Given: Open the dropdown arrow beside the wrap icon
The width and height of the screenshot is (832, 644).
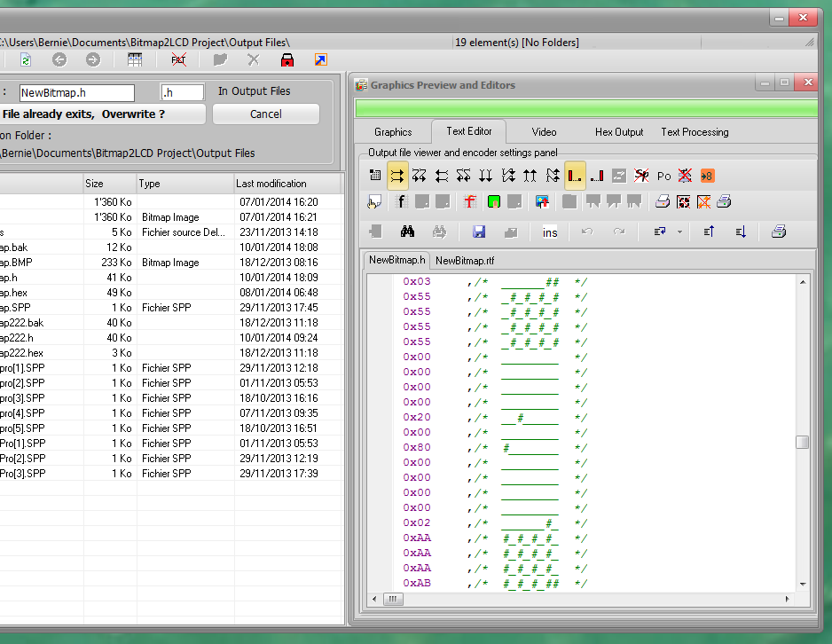Looking at the screenshot, I should point(679,232).
